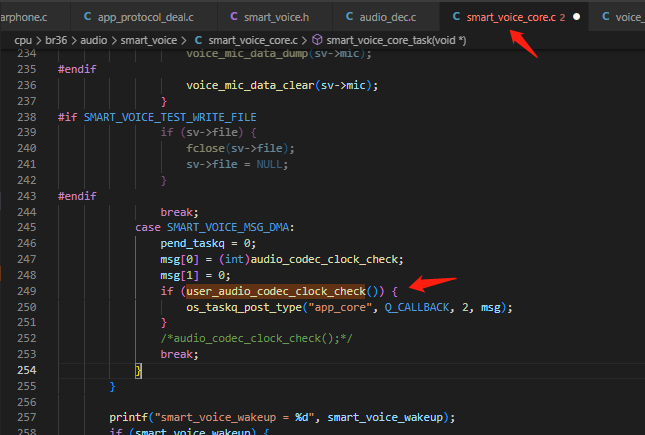Screen dimensions: 645x435
Task: Open smart_voice_core_task(void *) breadcrumb symbol
Action: [396, 40]
